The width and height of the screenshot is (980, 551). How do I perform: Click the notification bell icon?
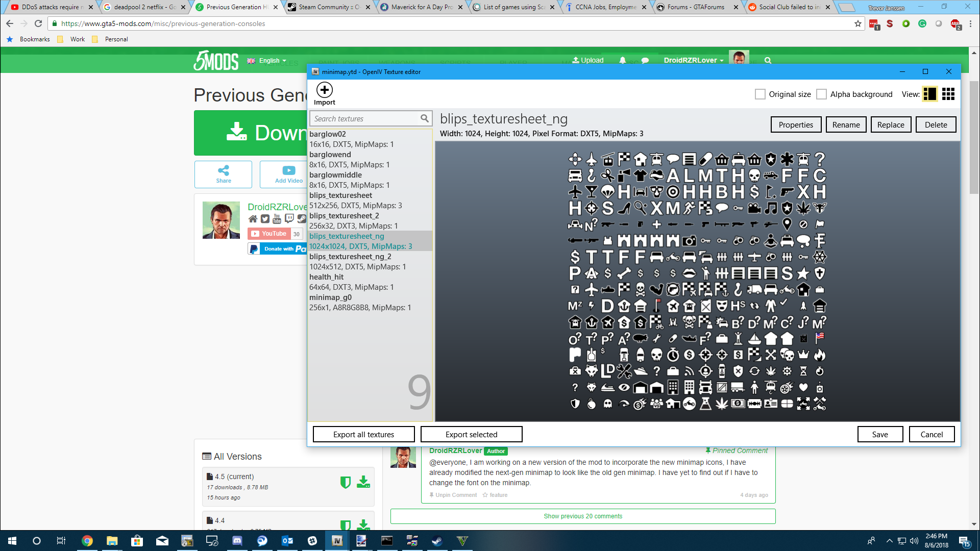pos(622,60)
